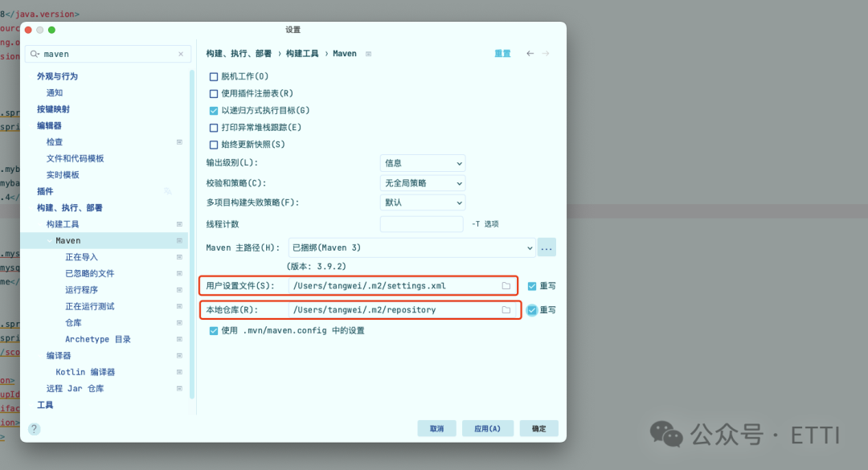868x470 pixels.
Task: Browse folder for local repository path
Action: [x=506, y=310]
